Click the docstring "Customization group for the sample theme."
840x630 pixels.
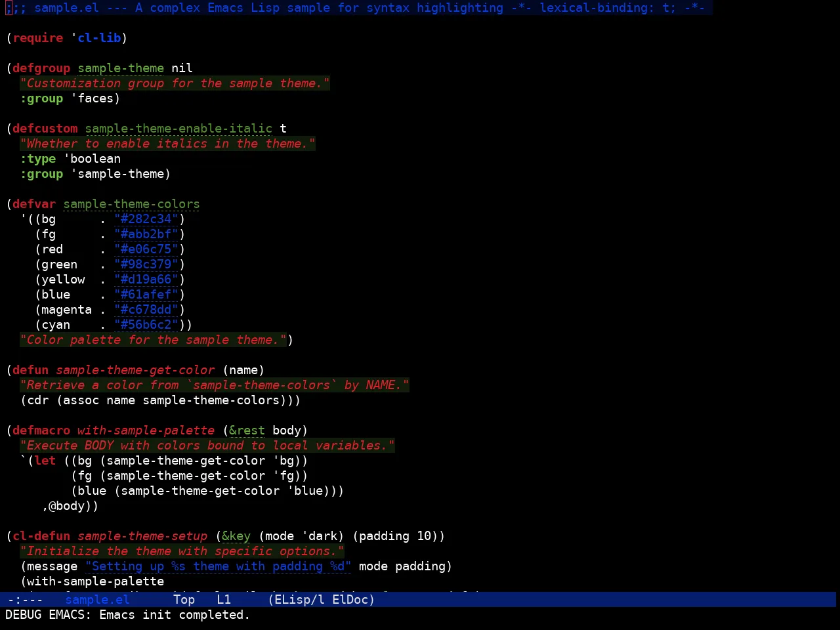coord(175,83)
